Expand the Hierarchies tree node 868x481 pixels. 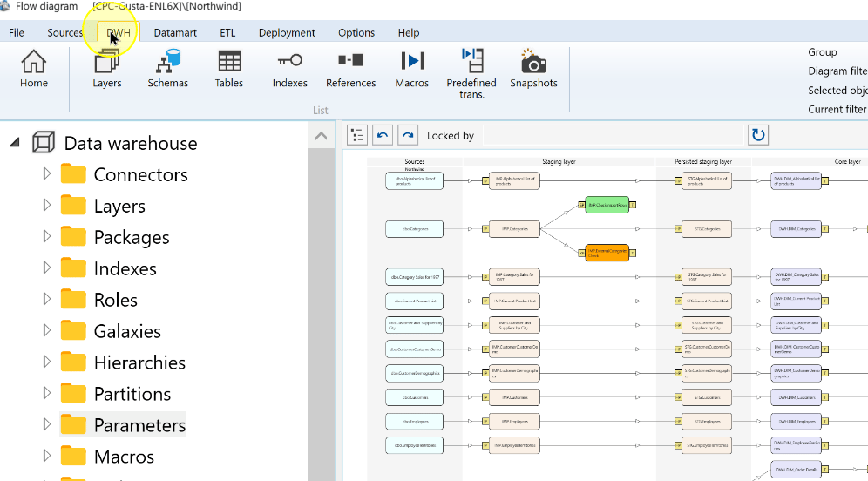pos(46,362)
